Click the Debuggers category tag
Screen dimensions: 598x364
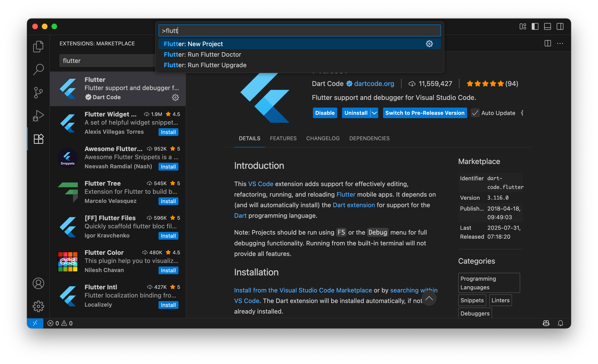tap(475, 313)
